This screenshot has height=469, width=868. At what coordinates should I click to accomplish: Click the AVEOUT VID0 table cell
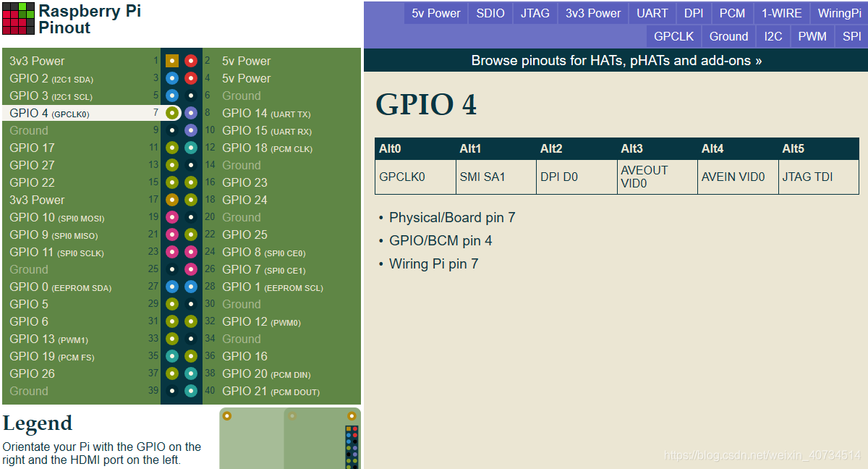658,177
